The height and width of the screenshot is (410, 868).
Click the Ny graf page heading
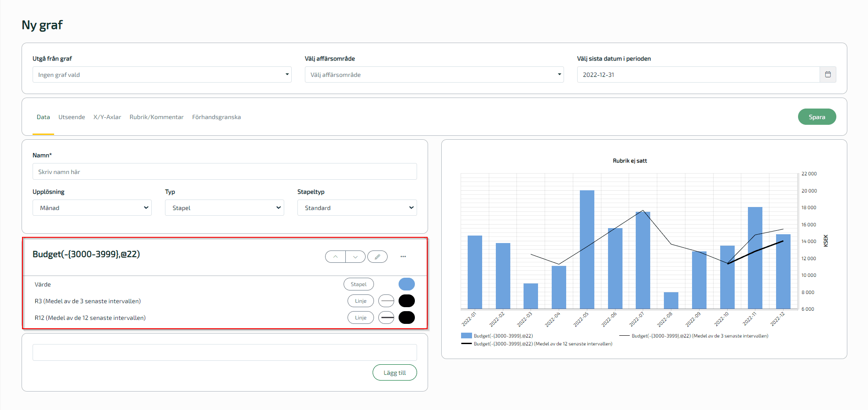[x=42, y=25]
